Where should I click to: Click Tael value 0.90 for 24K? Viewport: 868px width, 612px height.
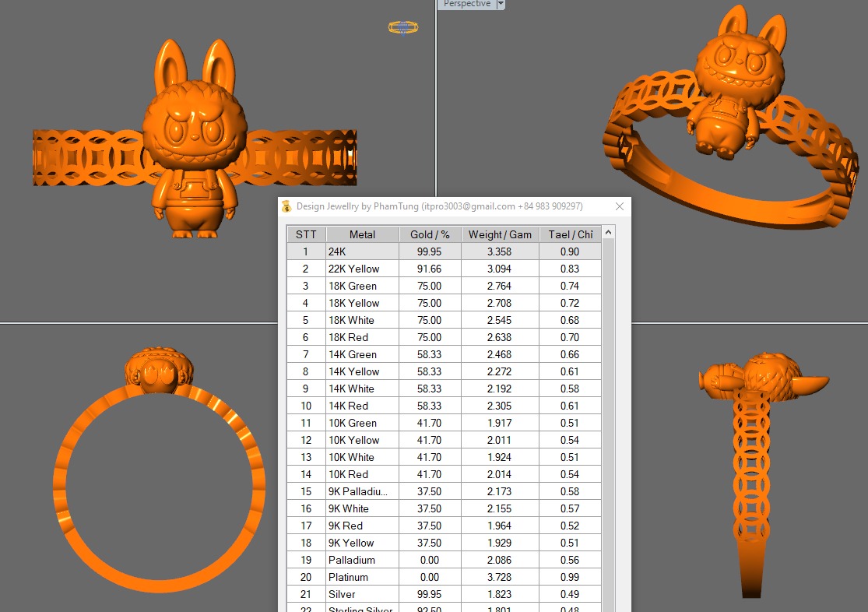pyautogui.click(x=570, y=251)
